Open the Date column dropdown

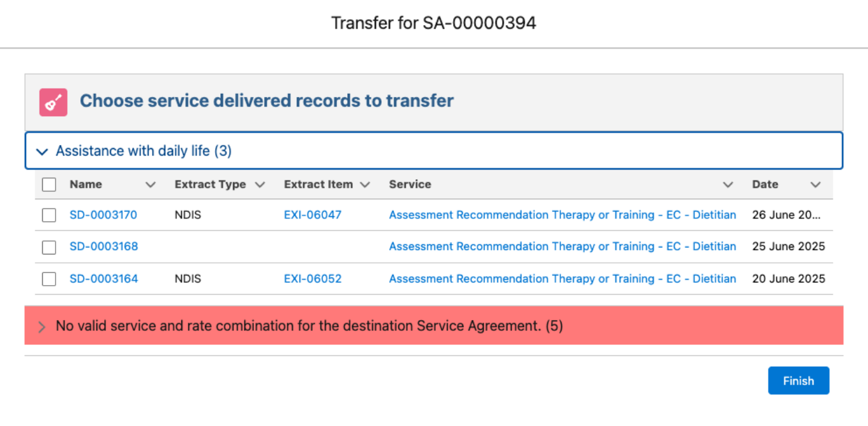[x=816, y=184]
